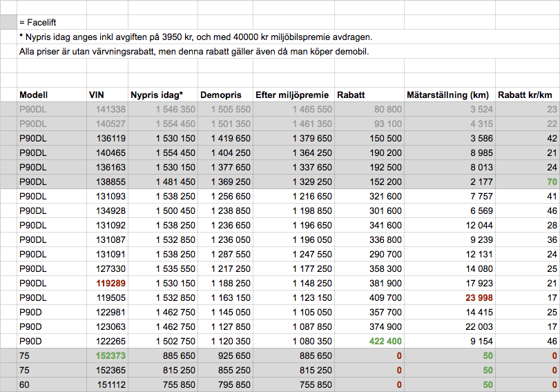Select the 'Modell' column header cell
560x392 pixels.
click(x=51, y=95)
